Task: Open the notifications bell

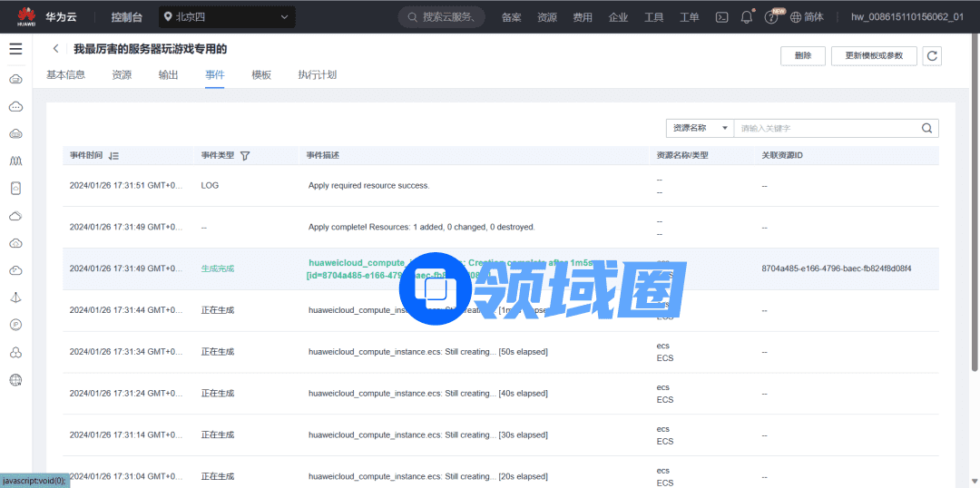Action: pyautogui.click(x=747, y=17)
